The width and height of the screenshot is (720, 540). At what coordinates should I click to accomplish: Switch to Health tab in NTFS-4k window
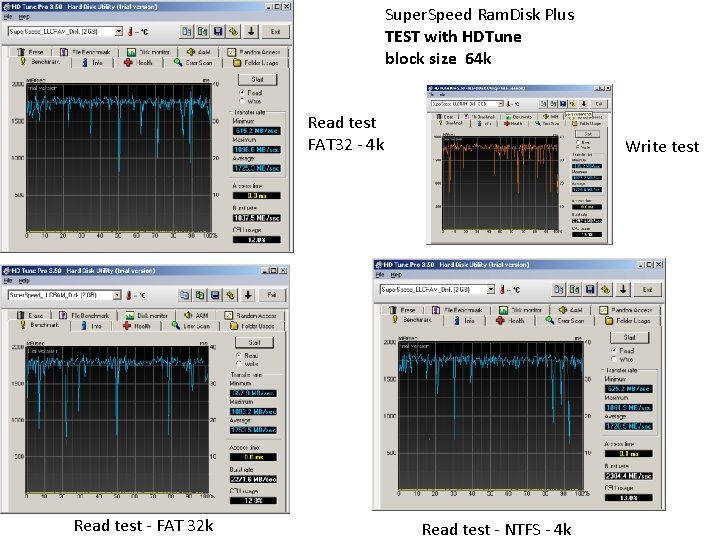click(x=510, y=321)
